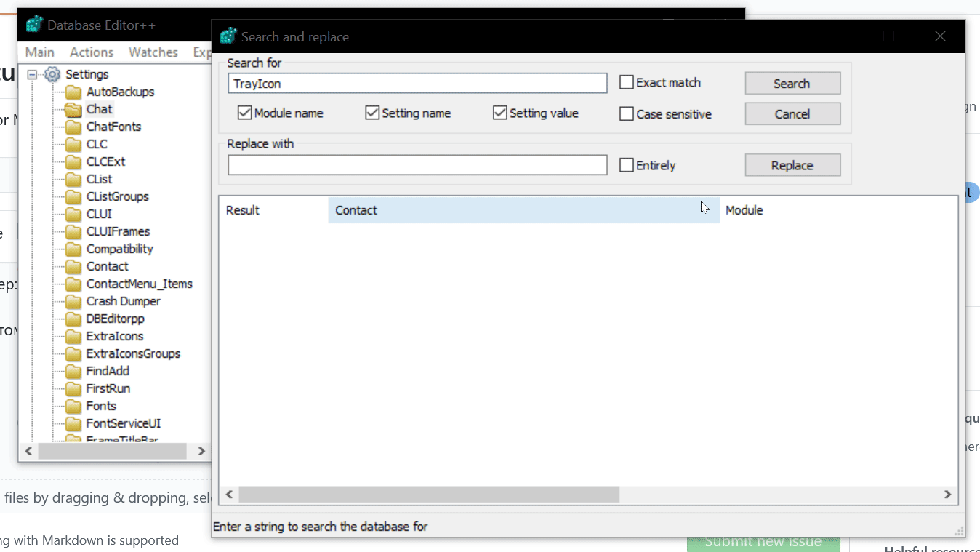This screenshot has width=980, height=552.
Task: Click the DBEditorpp folder icon
Action: [x=73, y=319]
